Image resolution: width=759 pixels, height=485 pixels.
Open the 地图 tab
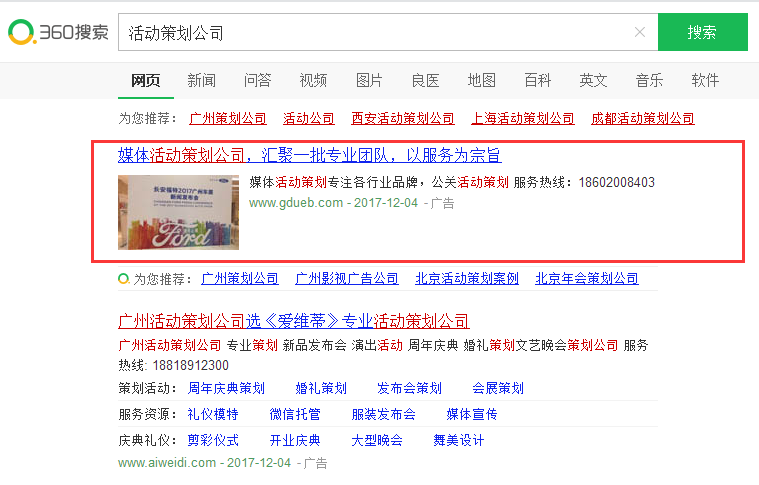click(x=482, y=80)
